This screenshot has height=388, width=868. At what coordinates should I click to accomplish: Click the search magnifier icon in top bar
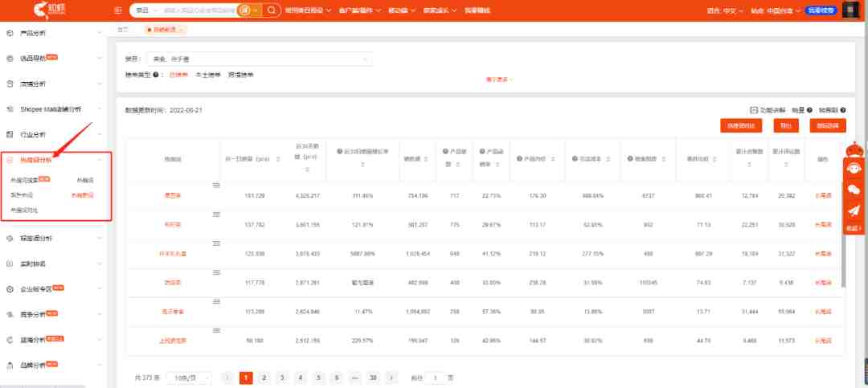click(x=272, y=10)
